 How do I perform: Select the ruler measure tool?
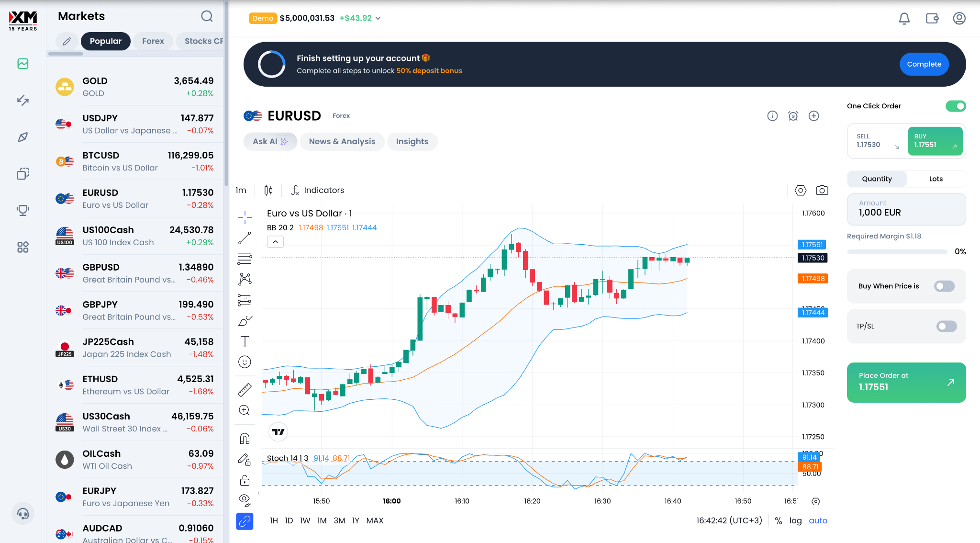coord(245,390)
